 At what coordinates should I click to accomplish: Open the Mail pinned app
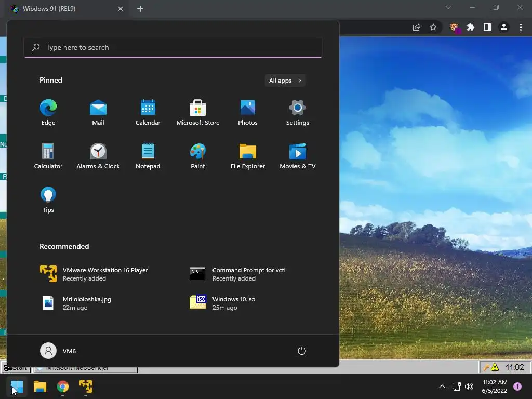(98, 112)
